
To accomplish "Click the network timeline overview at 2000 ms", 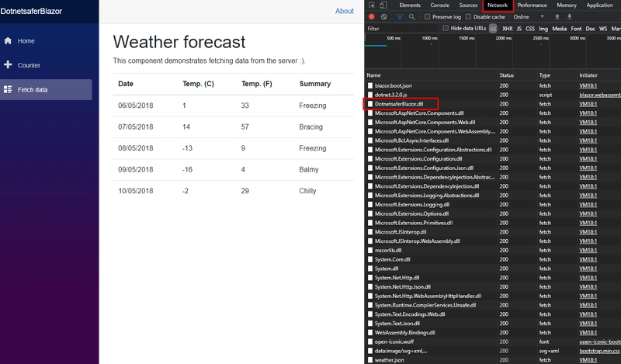I will [x=503, y=50].
